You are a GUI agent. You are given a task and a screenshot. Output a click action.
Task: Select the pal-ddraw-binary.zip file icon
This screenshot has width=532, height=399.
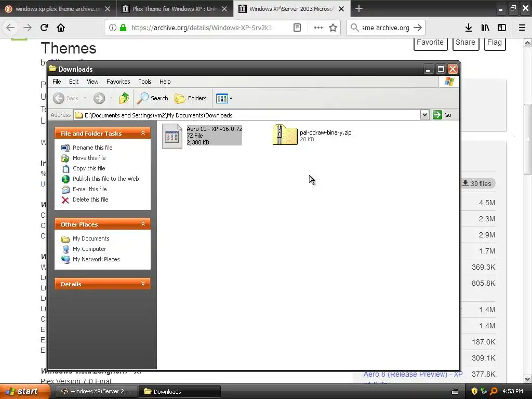coord(285,135)
